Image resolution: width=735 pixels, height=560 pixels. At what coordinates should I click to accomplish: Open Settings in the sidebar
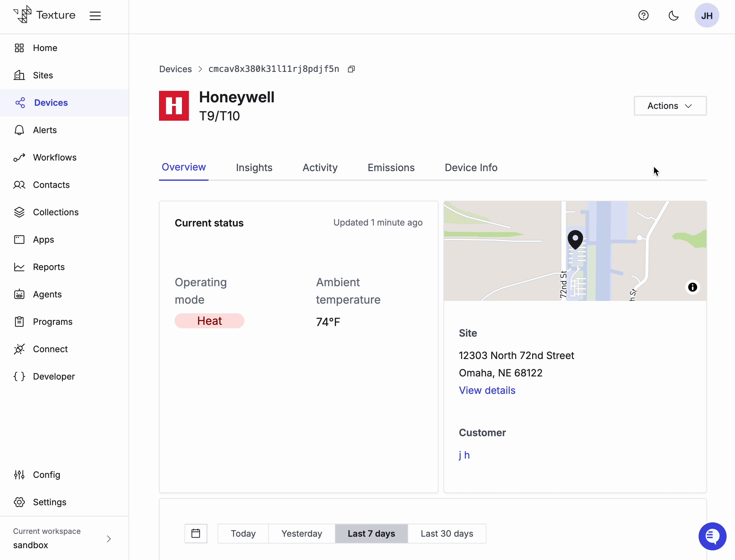coord(64,502)
